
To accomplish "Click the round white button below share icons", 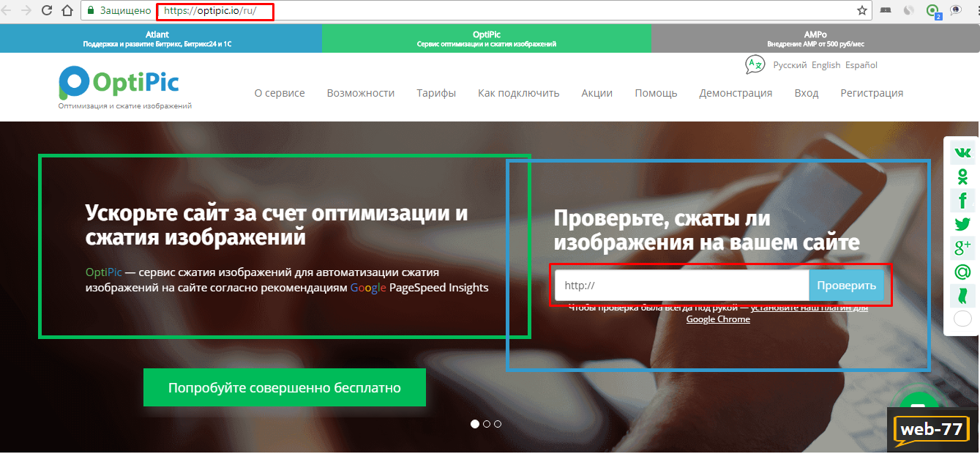I will coord(962,319).
